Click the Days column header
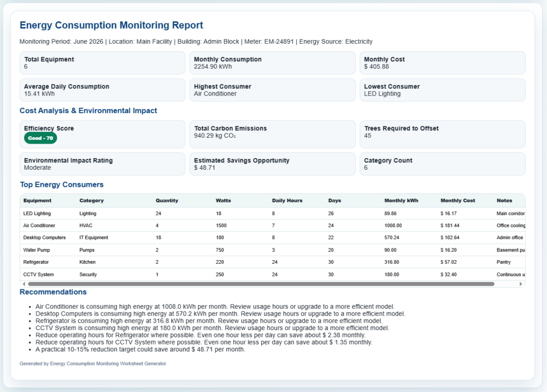 tap(334, 200)
